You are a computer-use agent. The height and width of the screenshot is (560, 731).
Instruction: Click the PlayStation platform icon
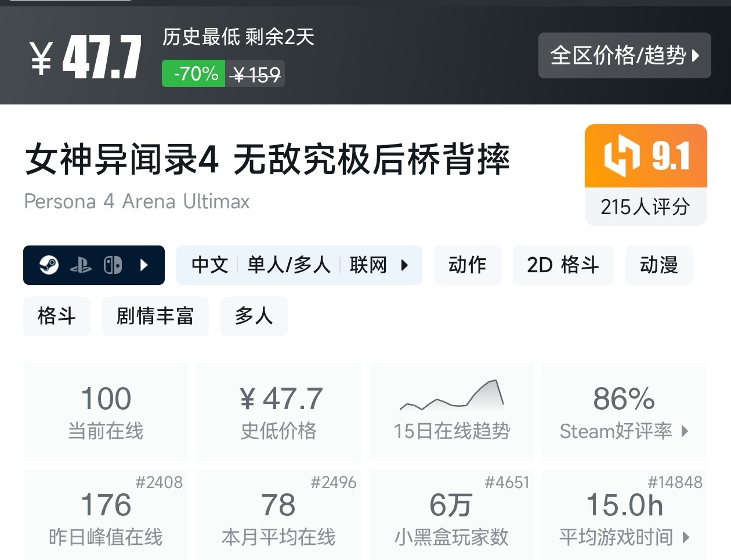coord(81,266)
